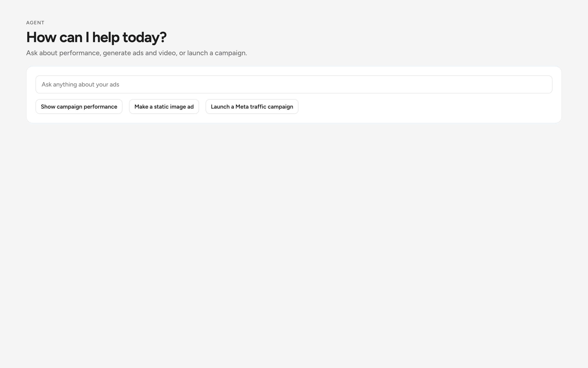Click the 'Ask anything about your ads' input
This screenshot has height=368, width=588.
tap(294, 84)
